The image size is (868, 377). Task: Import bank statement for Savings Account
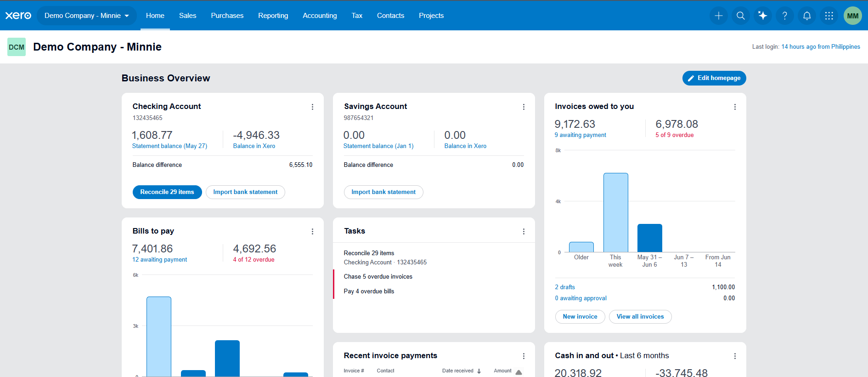point(383,192)
